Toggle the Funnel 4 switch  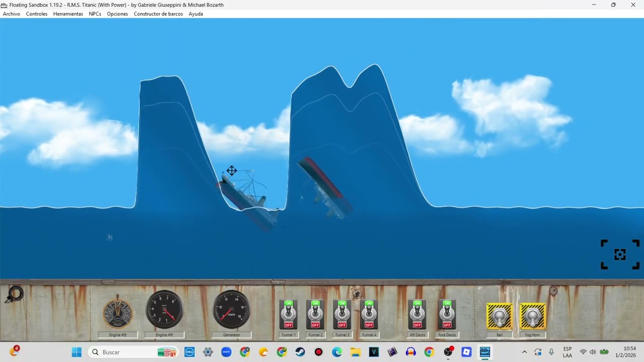tap(369, 315)
